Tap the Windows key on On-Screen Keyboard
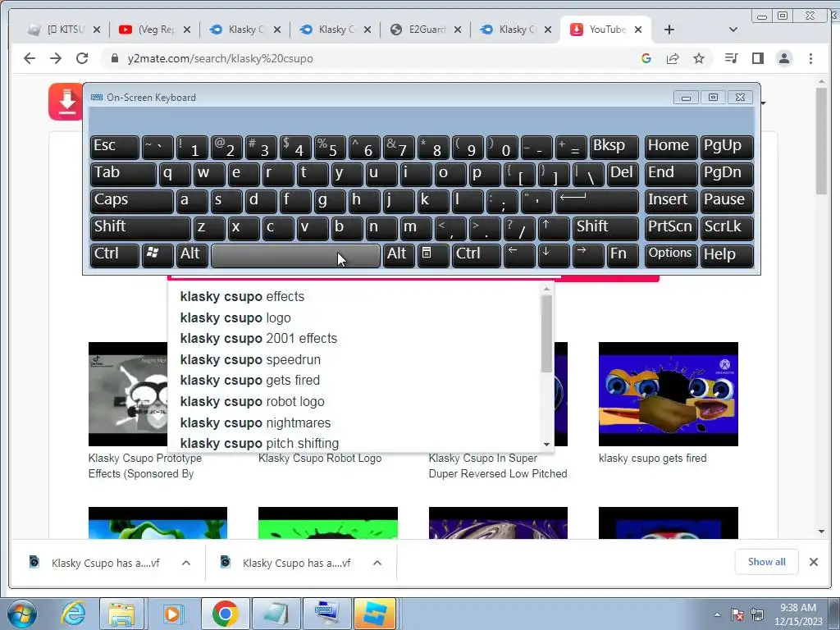 (x=157, y=254)
